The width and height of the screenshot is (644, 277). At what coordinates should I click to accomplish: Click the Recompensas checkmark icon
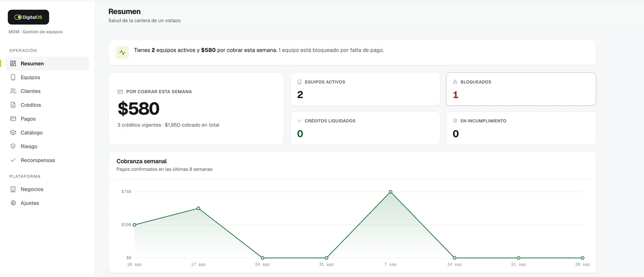[13, 160]
